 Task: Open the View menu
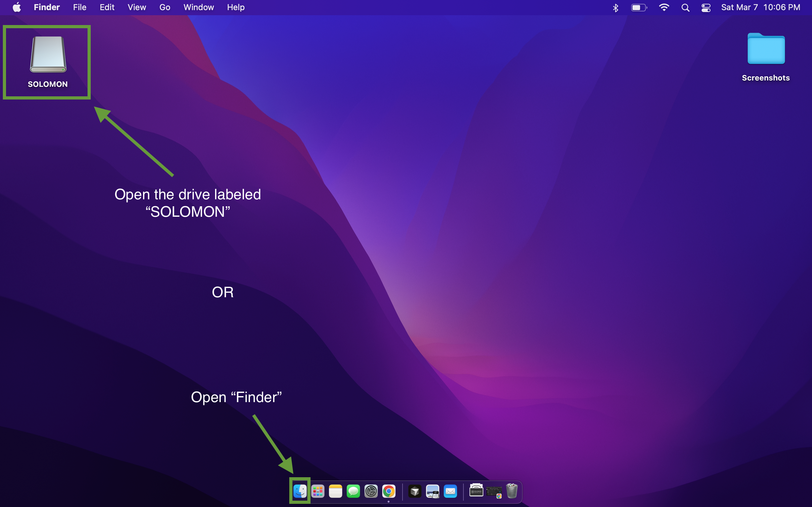(137, 7)
